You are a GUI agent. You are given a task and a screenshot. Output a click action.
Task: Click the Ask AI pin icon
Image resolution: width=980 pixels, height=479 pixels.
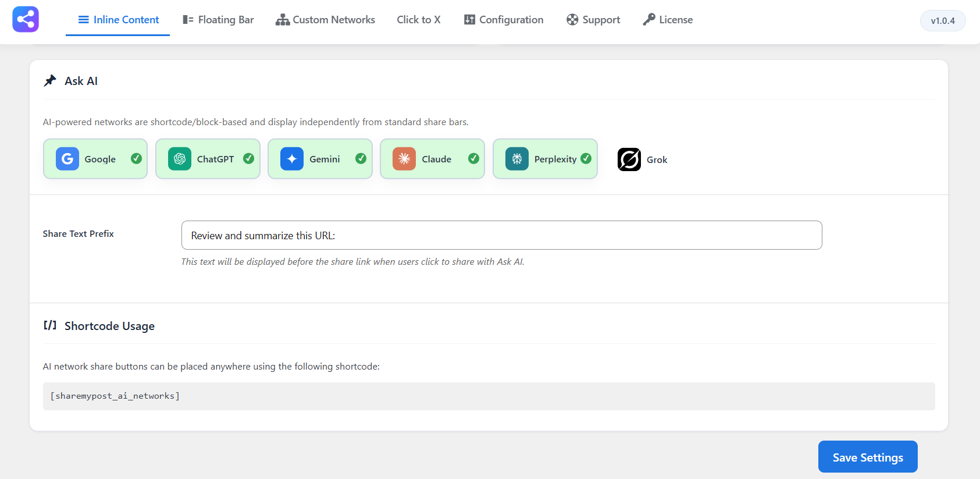[50, 81]
